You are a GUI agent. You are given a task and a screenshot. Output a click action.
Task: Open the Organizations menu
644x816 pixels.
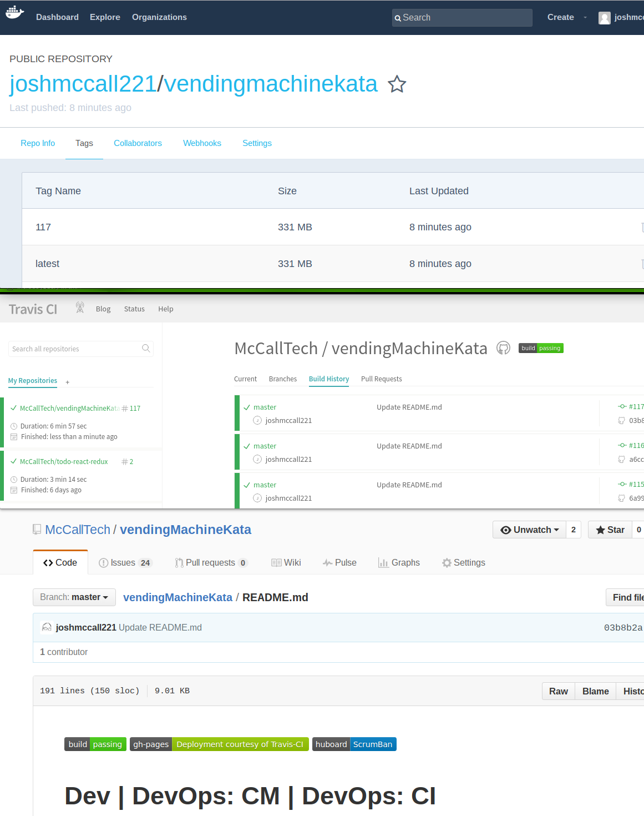point(159,17)
